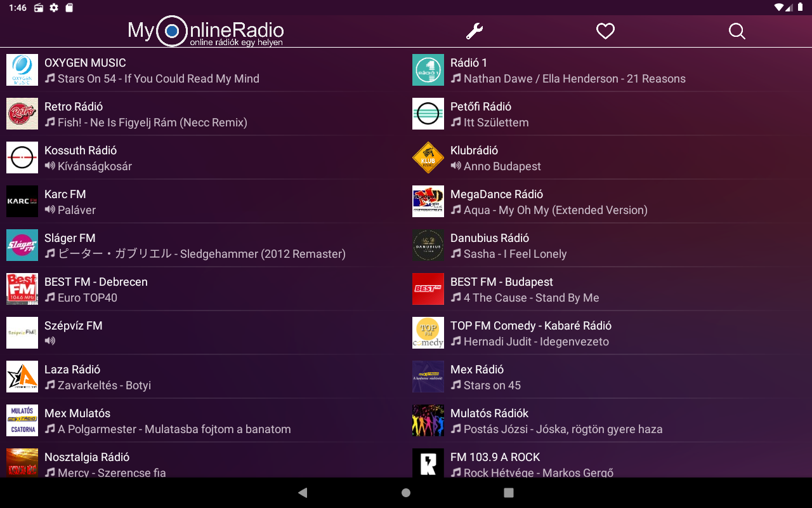Open Kossuth Rádió station title
Viewport: 812px width, 508px height.
pyautogui.click(x=81, y=150)
